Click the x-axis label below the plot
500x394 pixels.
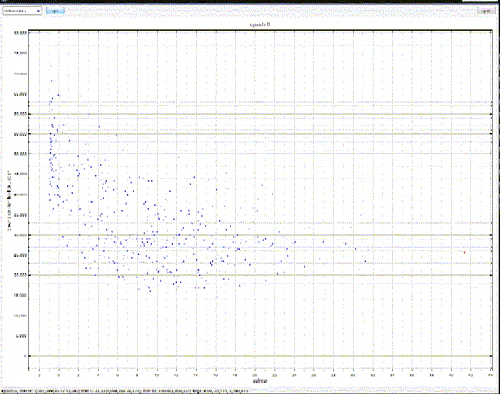point(260,381)
